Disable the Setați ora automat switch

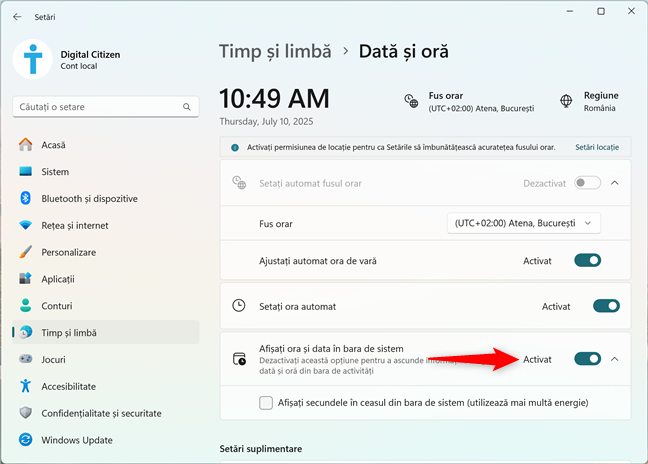click(x=606, y=306)
